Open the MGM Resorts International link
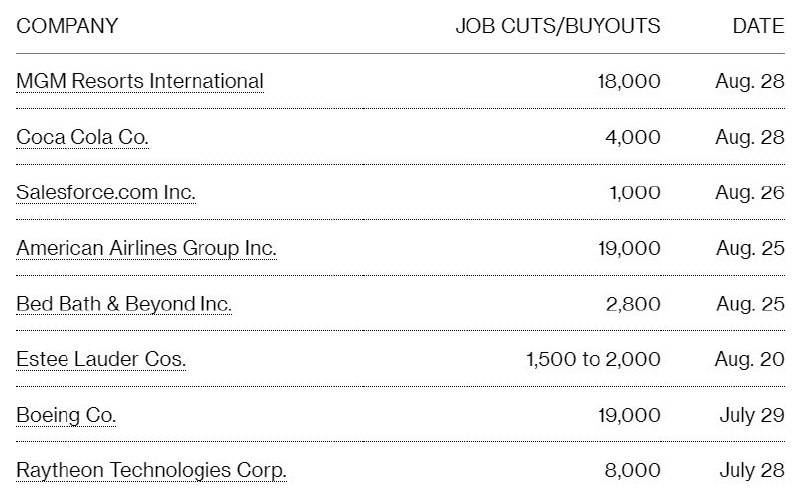Image resolution: width=800 pixels, height=497 pixels. coord(140,81)
